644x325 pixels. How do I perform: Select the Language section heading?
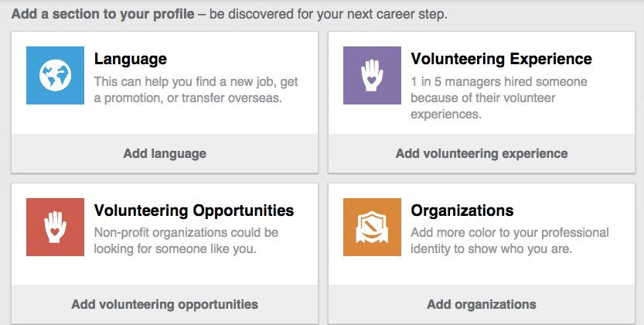(130, 59)
